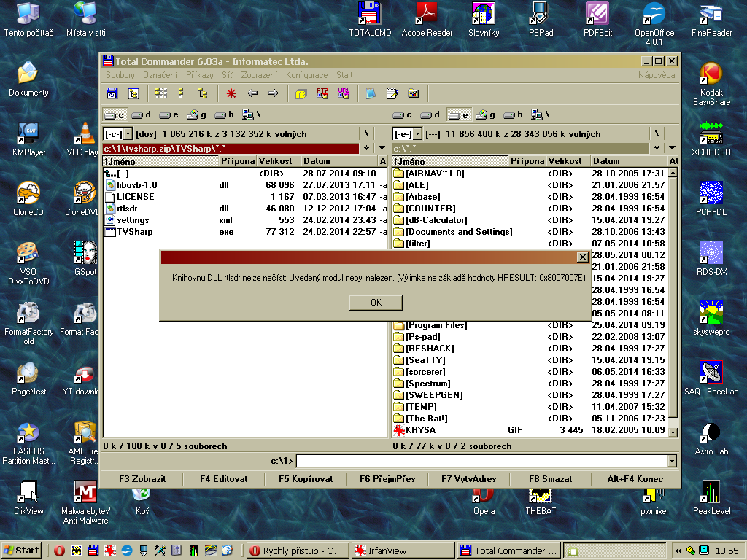Select drive g in the right drive bar
747x560 pixels.
pyautogui.click(x=486, y=114)
